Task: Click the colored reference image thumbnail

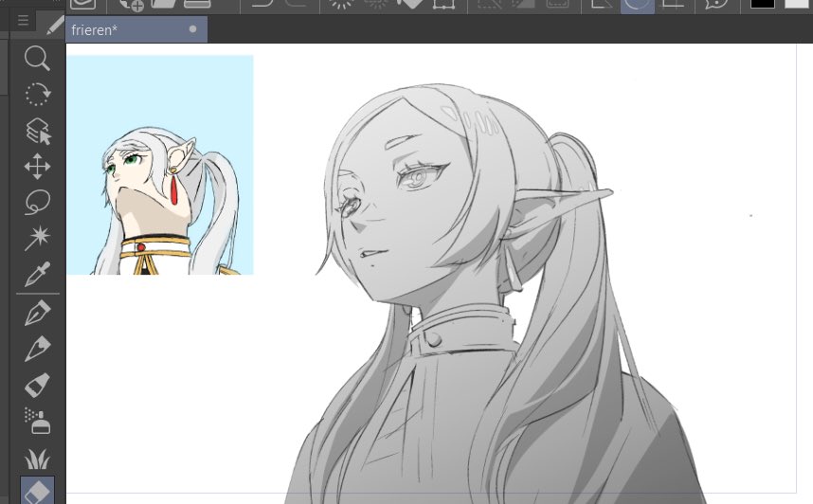Action: (x=160, y=165)
